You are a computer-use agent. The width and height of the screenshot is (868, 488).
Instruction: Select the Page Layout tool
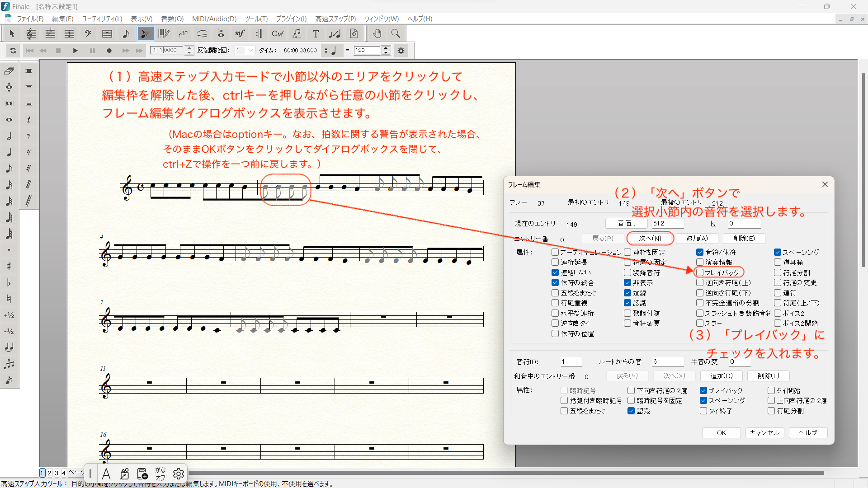pos(354,33)
